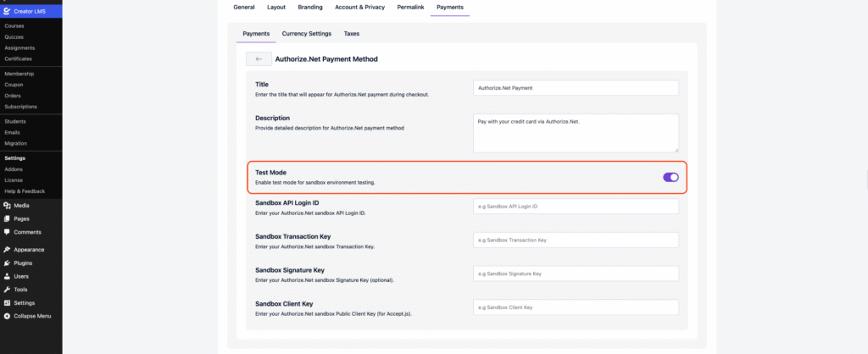This screenshot has width=868, height=354.
Task: Open Orders in the sidebar
Action: pyautogui.click(x=13, y=96)
